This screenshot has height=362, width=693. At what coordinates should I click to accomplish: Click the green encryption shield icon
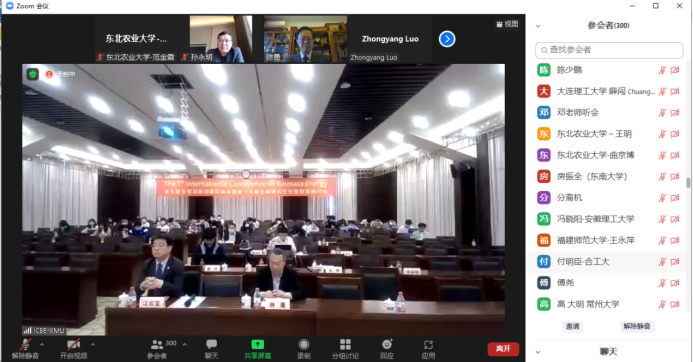[33, 74]
